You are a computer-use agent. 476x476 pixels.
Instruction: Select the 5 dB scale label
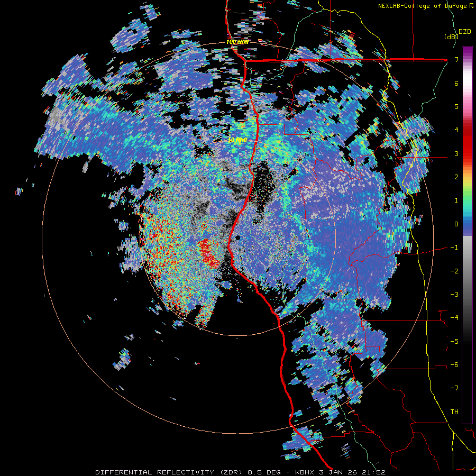456,106
